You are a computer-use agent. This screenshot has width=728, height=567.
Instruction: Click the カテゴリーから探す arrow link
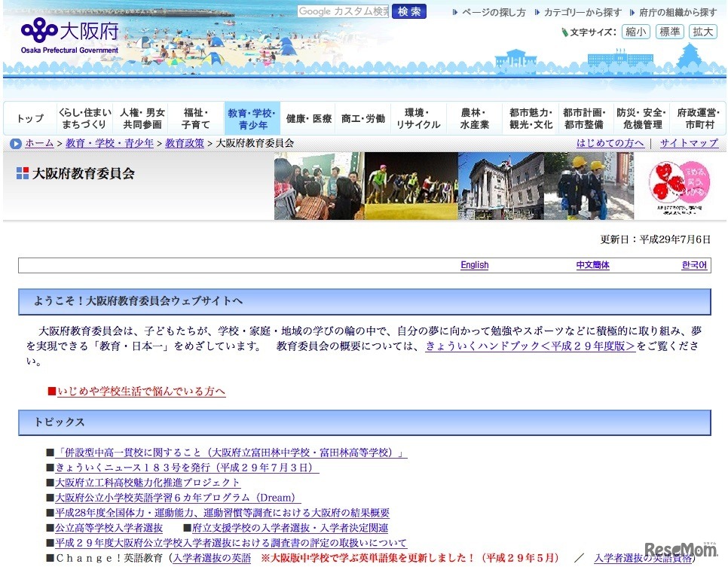click(583, 13)
